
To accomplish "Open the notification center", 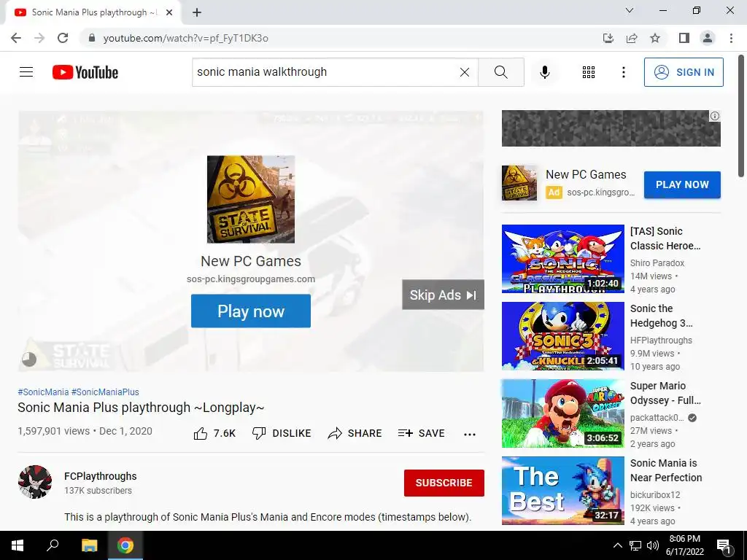I will pos(724,546).
